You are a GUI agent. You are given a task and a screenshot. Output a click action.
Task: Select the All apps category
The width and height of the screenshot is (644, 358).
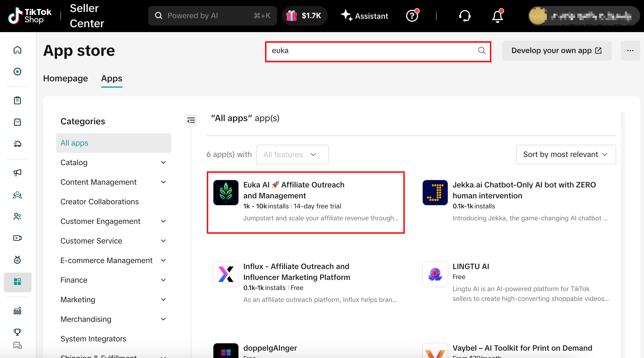coord(114,143)
